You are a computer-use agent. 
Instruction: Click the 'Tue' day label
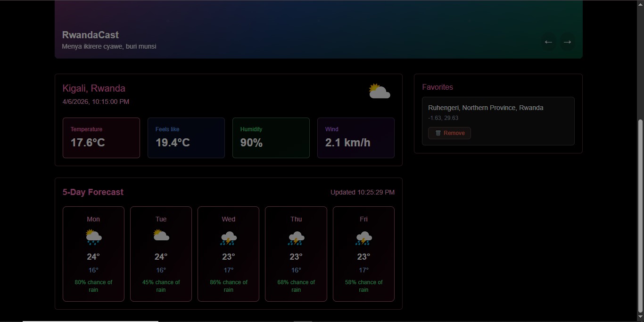(161, 219)
